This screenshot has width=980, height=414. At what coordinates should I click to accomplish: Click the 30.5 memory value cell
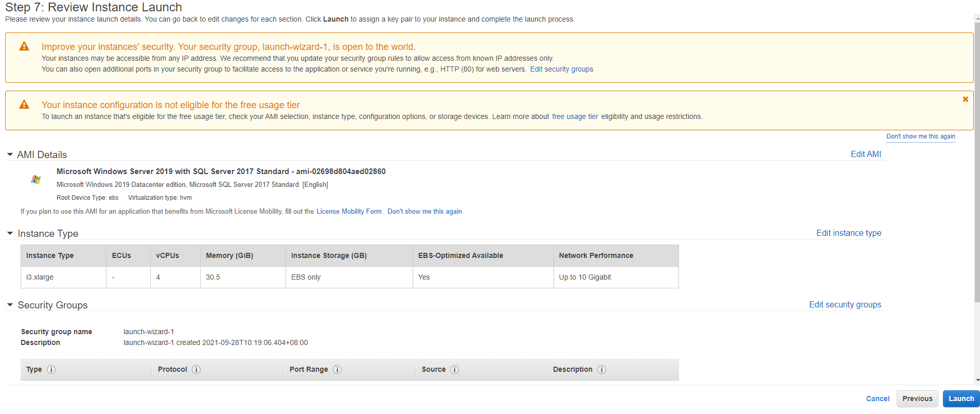click(243, 277)
